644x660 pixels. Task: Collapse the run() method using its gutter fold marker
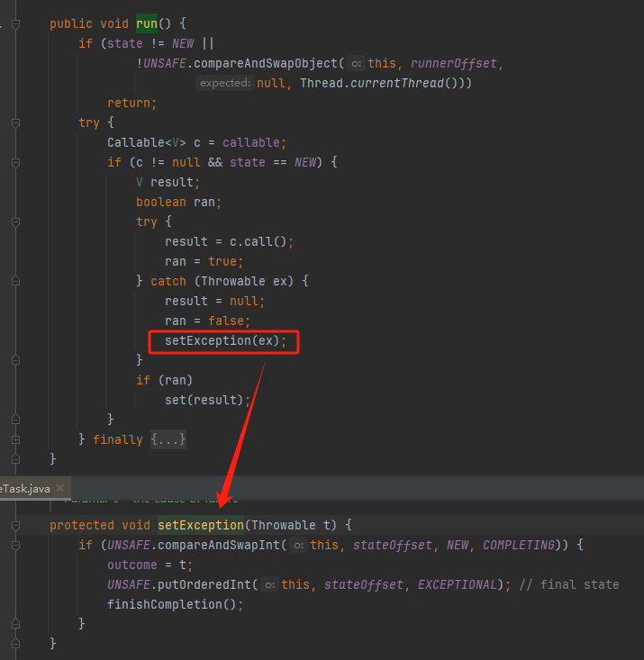coord(15,24)
